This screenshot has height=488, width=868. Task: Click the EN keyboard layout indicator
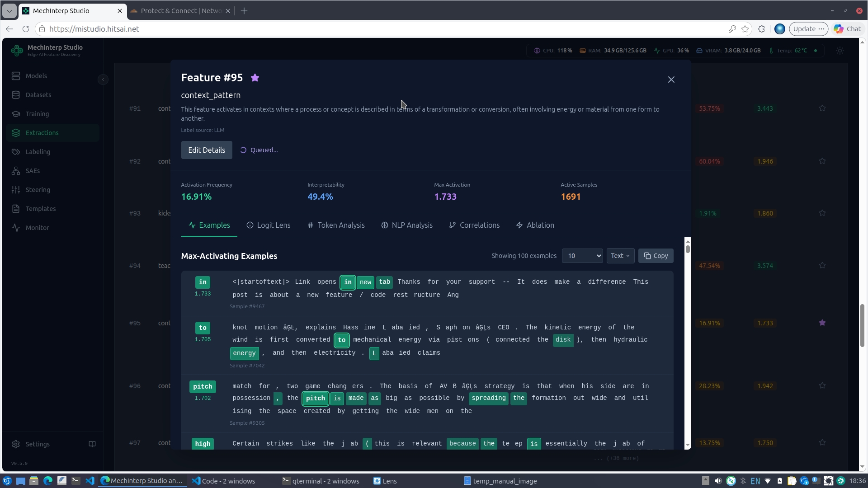755,481
